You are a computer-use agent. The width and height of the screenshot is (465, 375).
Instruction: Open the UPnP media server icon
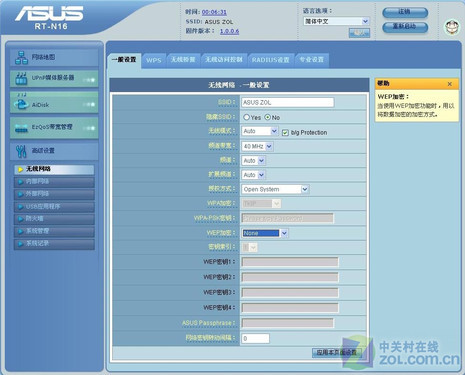21,79
